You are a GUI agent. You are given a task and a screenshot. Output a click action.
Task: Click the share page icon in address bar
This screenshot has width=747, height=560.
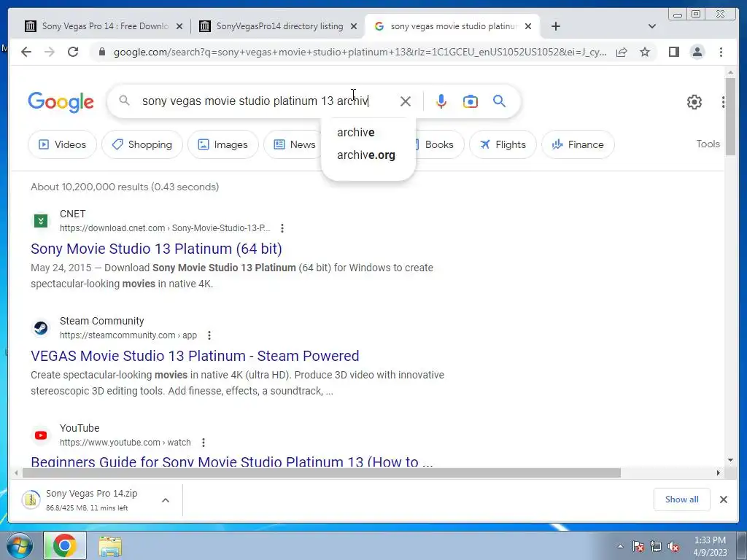click(622, 52)
